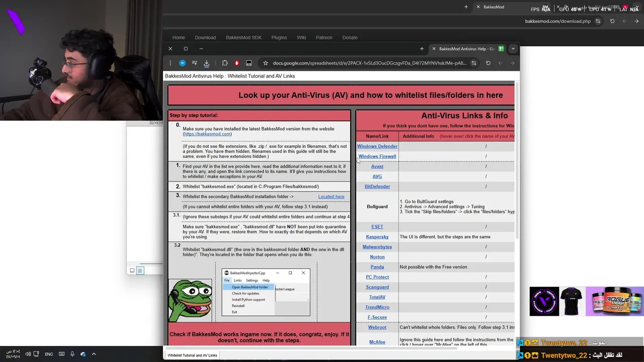The image size is (644, 362).
Task: Open McAfee link
Action: tap(377, 342)
